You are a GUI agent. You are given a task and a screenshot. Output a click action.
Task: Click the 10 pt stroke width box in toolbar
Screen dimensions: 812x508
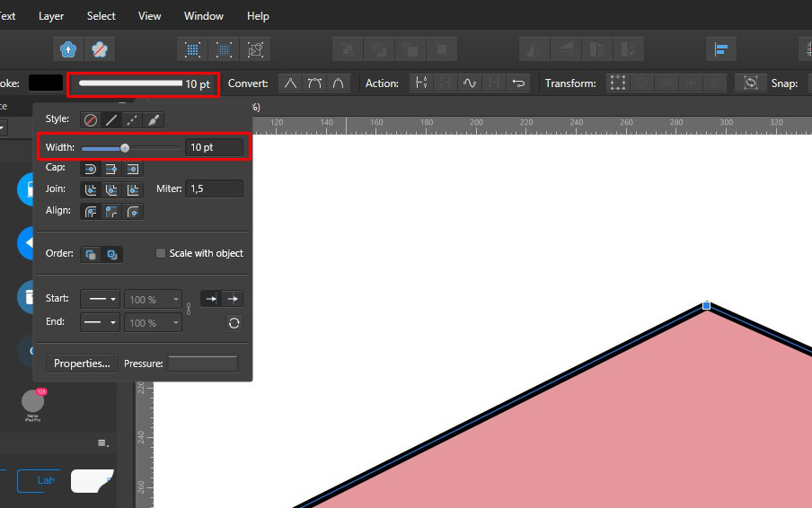pos(144,84)
